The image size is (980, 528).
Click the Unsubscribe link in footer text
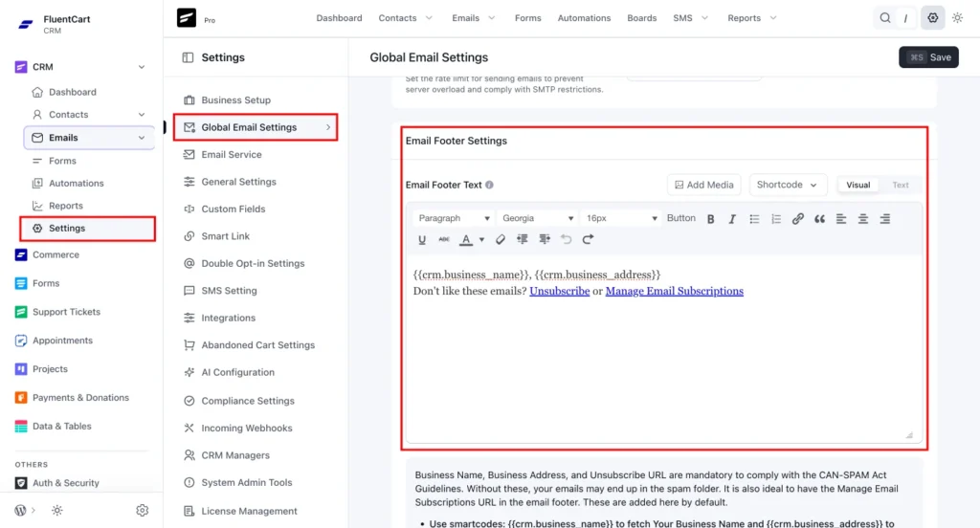tap(559, 291)
